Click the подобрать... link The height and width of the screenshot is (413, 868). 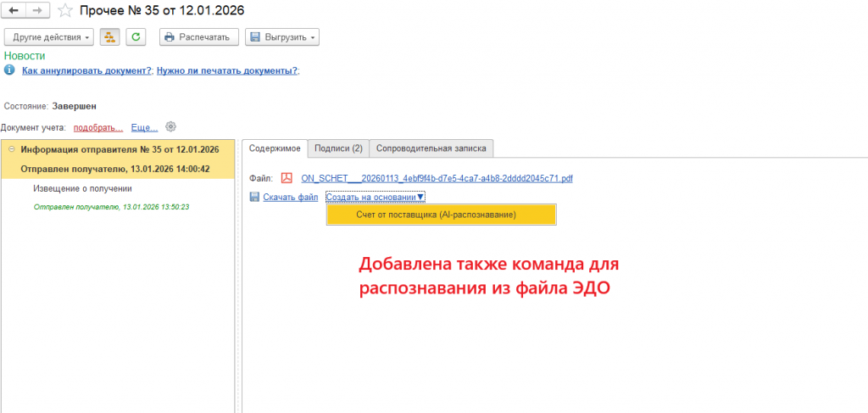(x=98, y=128)
